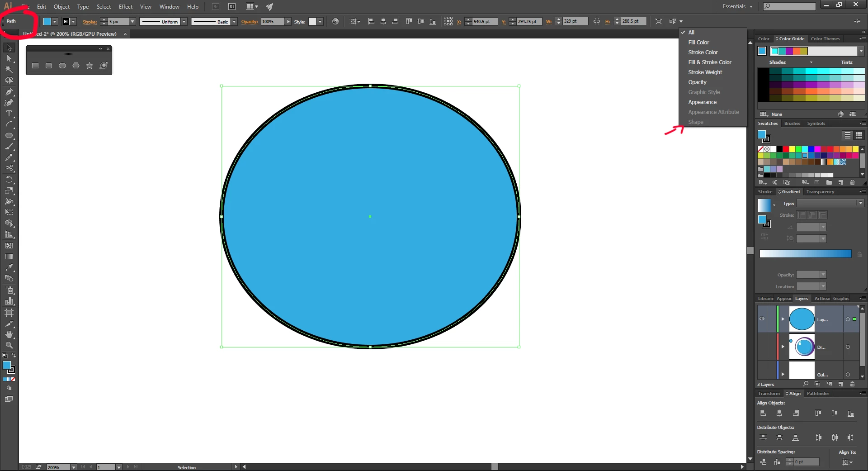The width and height of the screenshot is (868, 471).
Task: Switch to the Pathfinder tab
Action: pyautogui.click(x=818, y=394)
